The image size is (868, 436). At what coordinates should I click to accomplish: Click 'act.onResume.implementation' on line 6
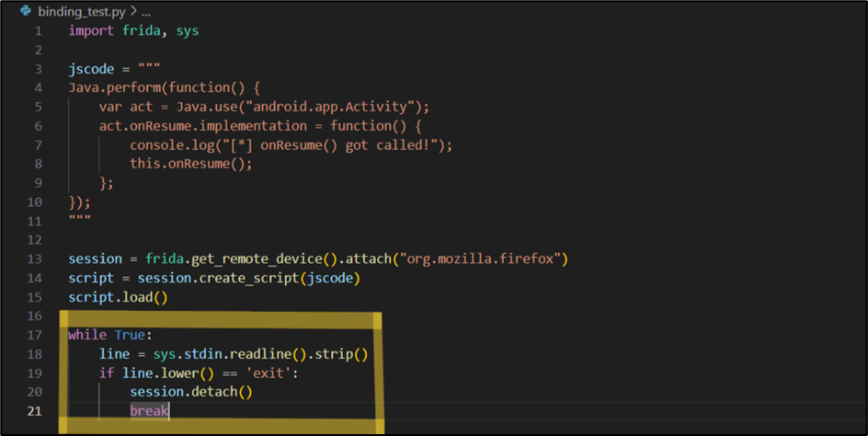click(203, 126)
